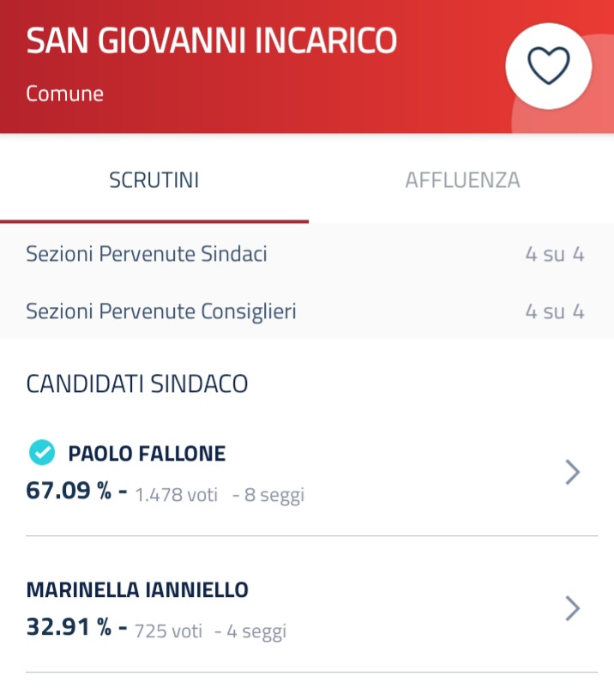Switch to the AFFLUENZA tab
Image resolution: width=614 pixels, height=700 pixels.
coord(462,180)
